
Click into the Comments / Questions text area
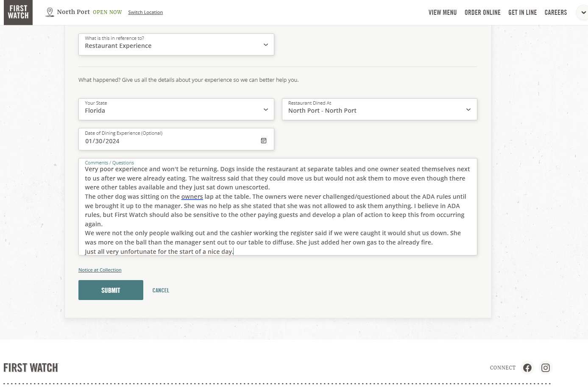pyautogui.click(x=278, y=210)
